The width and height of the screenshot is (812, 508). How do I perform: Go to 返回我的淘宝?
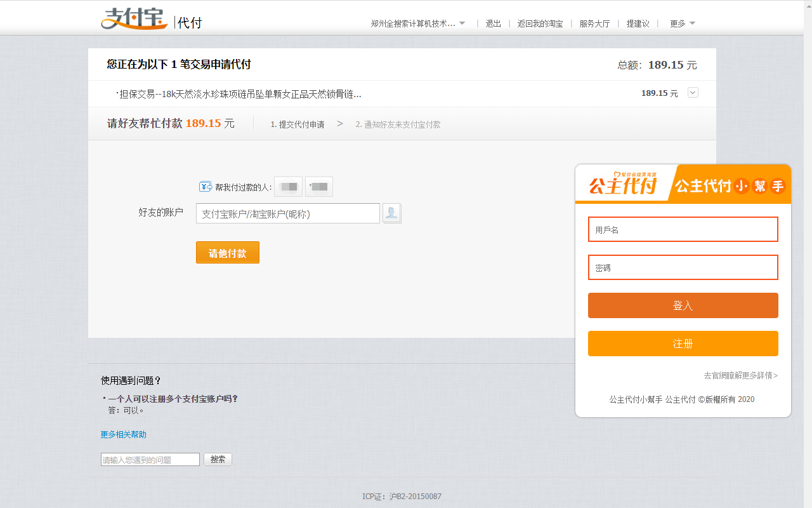(x=540, y=23)
